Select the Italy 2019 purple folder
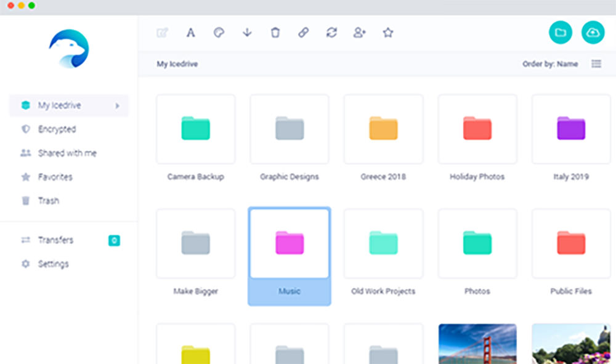The image size is (616, 364). click(571, 129)
